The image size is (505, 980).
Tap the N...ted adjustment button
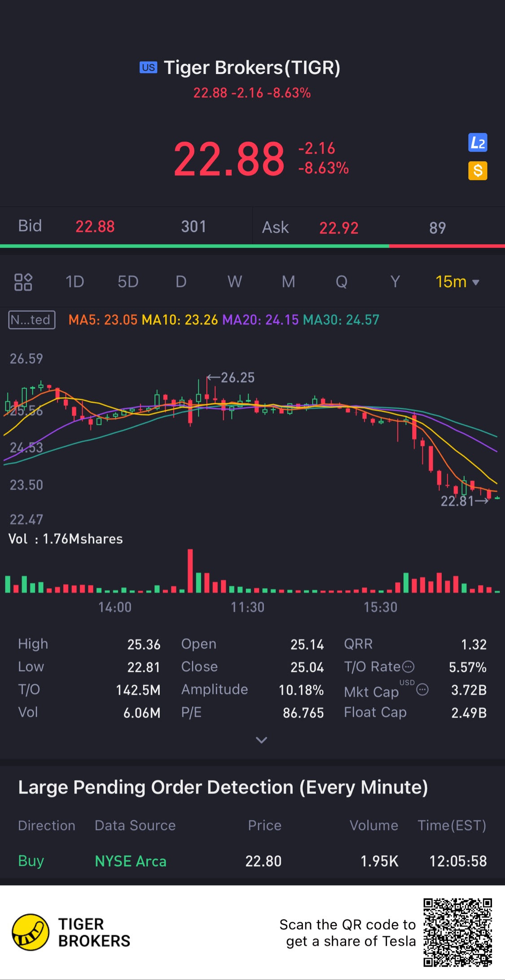coord(32,320)
